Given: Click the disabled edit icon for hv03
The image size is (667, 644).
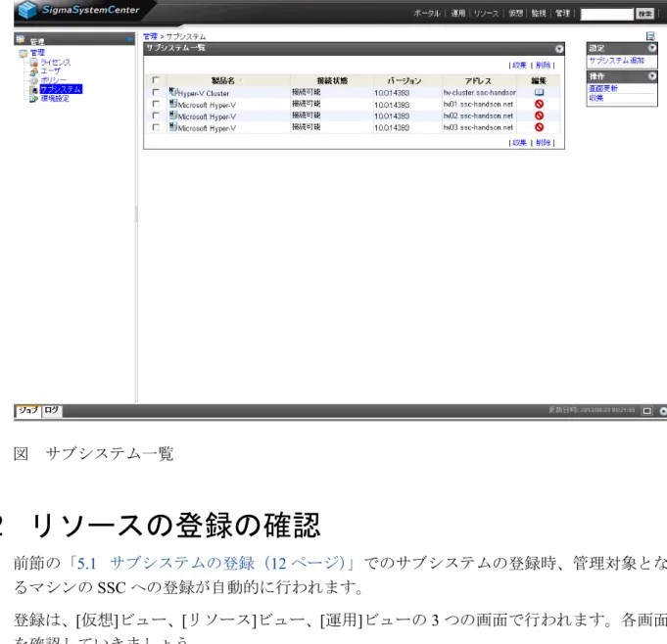Looking at the screenshot, I should point(539,127).
